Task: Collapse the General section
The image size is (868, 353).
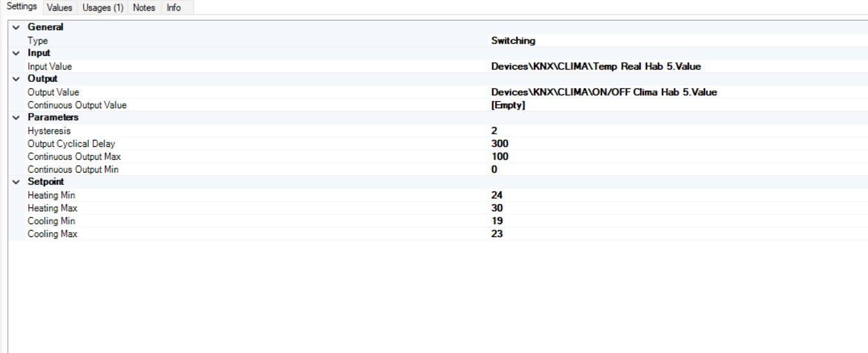Action: tap(16, 28)
